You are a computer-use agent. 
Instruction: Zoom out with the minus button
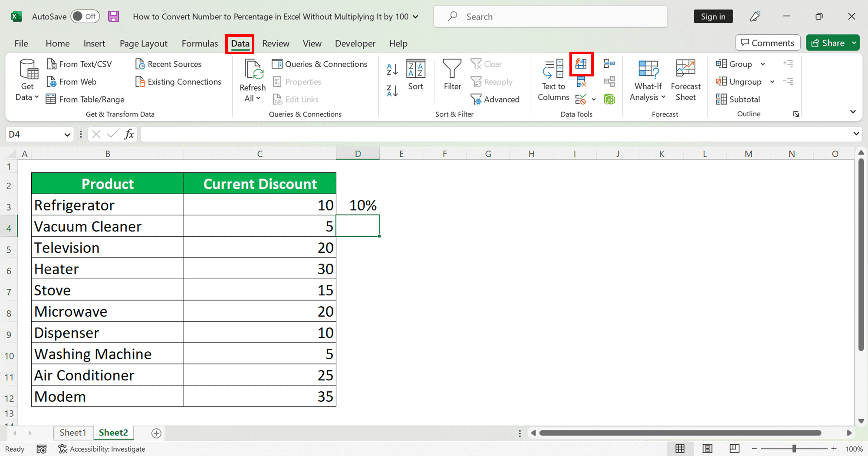(754, 449)
